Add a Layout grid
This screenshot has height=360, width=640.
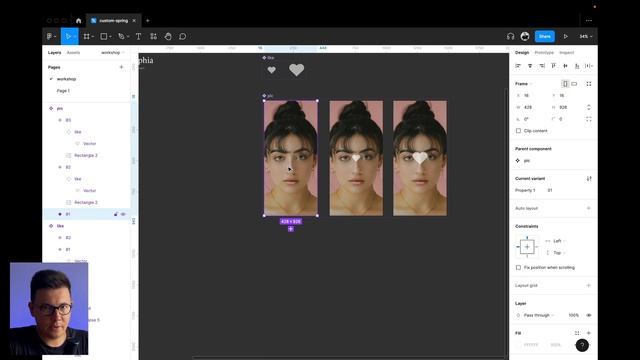tap(589, 285)
